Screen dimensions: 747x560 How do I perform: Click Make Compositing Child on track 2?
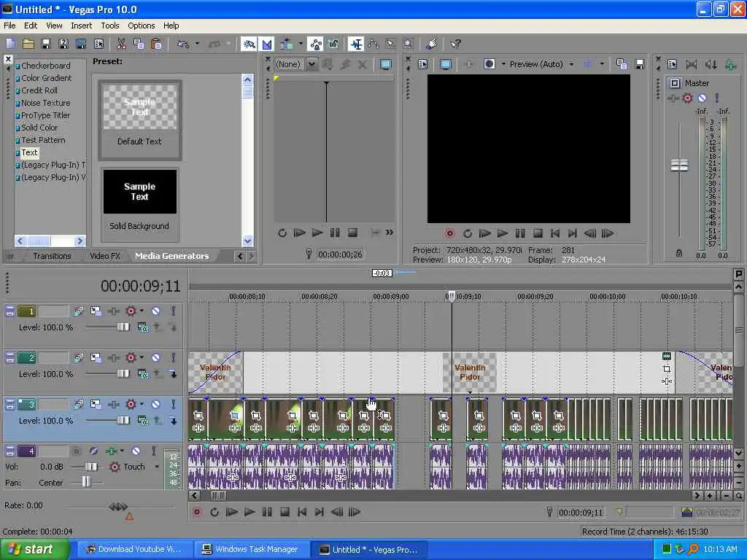(x=172, y=374)
